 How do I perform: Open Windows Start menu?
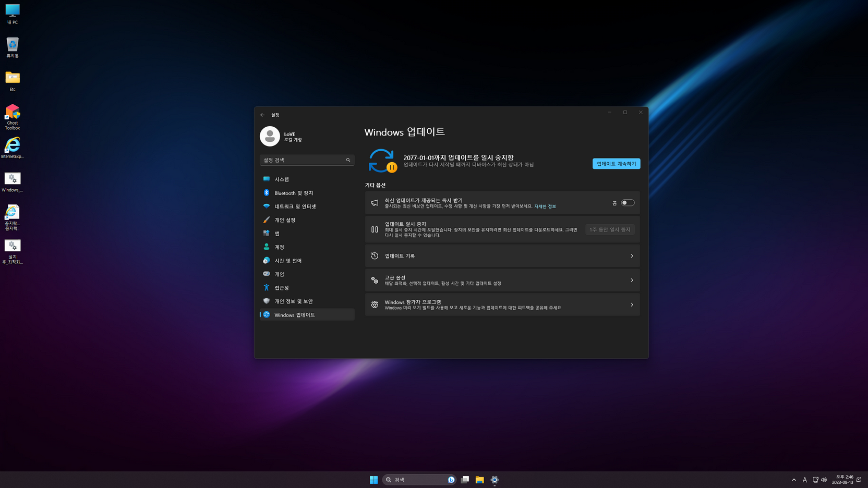click(373, 480)
